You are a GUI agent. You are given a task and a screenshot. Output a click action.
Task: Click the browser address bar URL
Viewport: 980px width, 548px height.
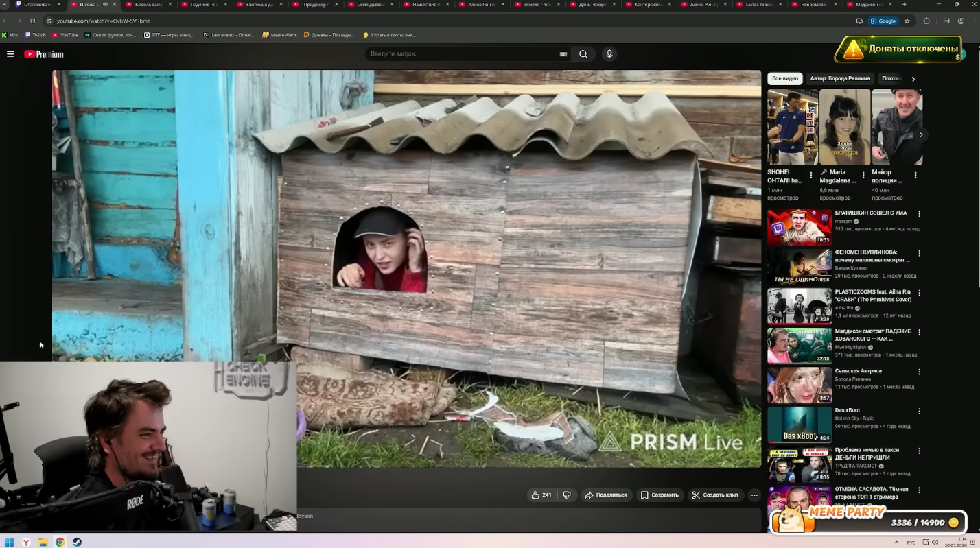pyautogui.click(x=104, y=21)
